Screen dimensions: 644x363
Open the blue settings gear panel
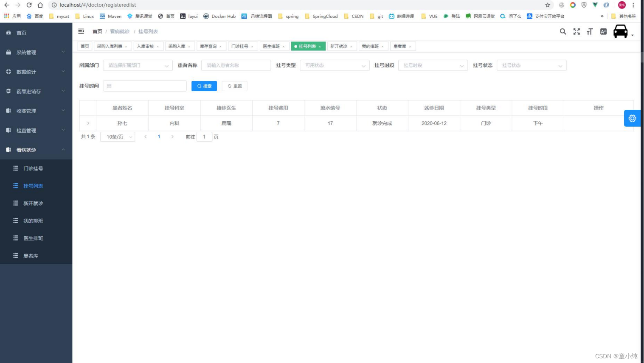(632, 118)
